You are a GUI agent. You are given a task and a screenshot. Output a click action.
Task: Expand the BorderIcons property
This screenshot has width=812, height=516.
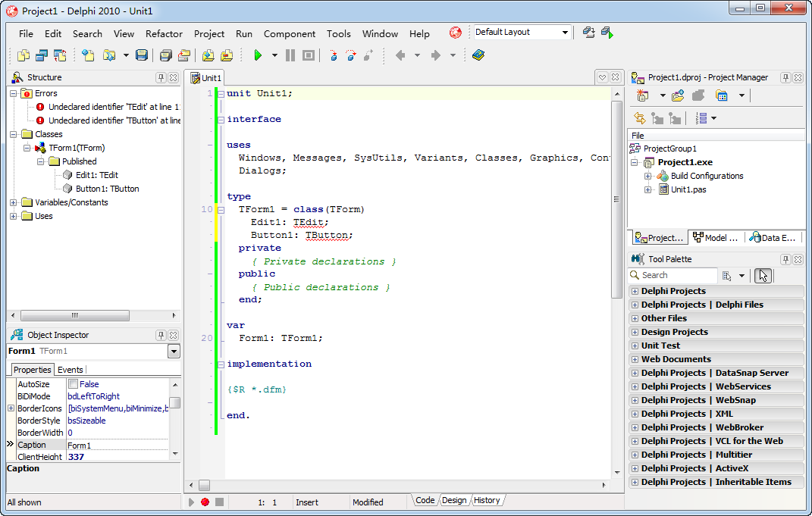[x=11, y=408]
